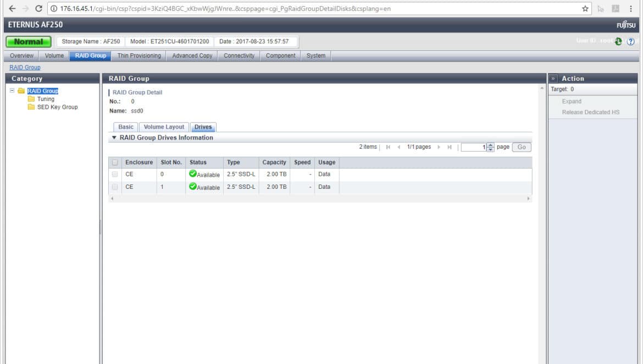
Task: Sort by the Slot No. column header
Action: (x=171, y=163)
